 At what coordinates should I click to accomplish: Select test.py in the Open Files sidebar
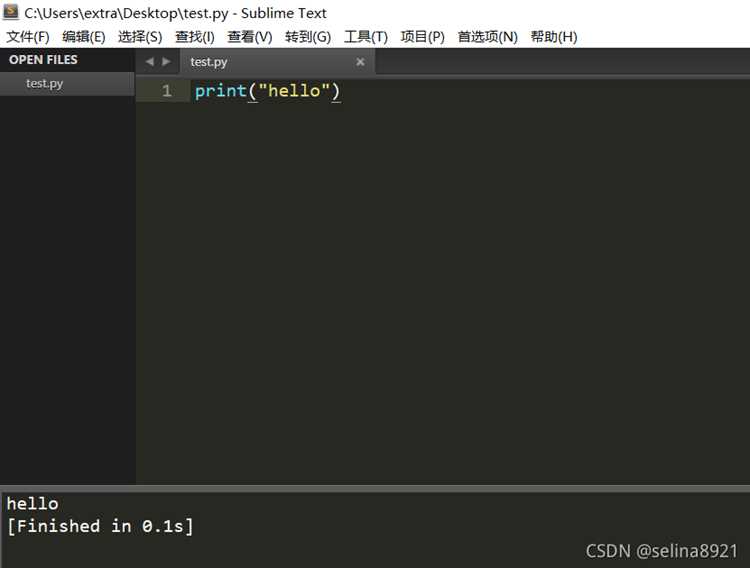(x=67, y=84)
